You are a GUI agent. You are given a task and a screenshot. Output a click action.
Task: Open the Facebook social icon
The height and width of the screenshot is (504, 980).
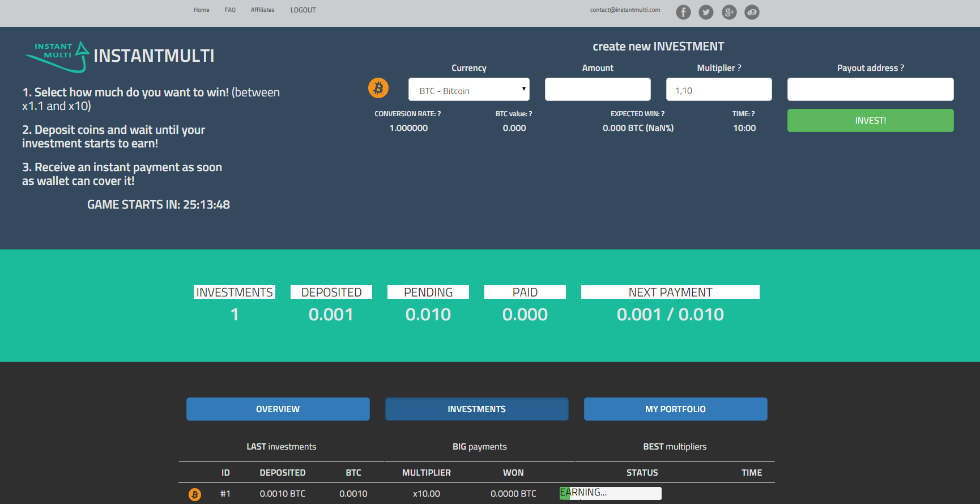coord(683,12)
